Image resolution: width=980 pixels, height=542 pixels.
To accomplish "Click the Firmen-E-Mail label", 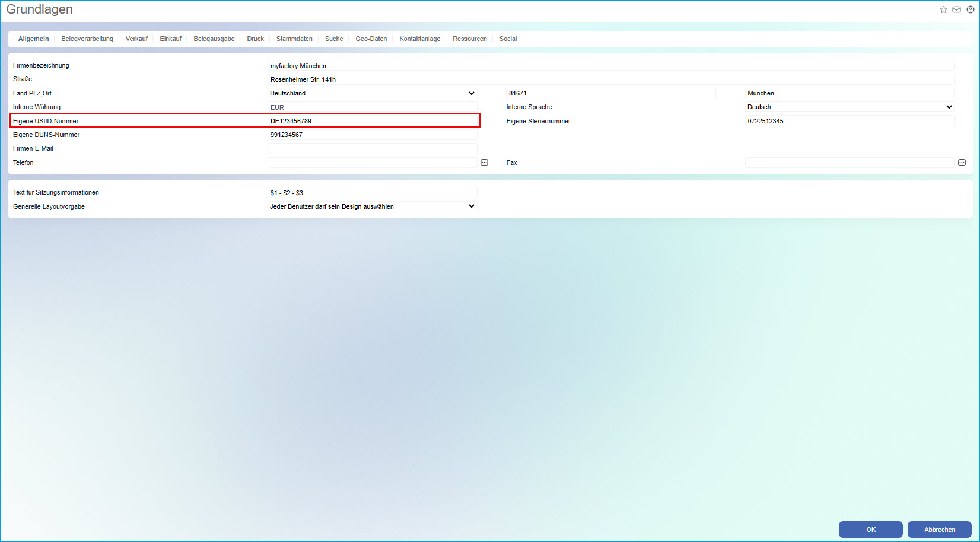I will (x=33, y=148).
